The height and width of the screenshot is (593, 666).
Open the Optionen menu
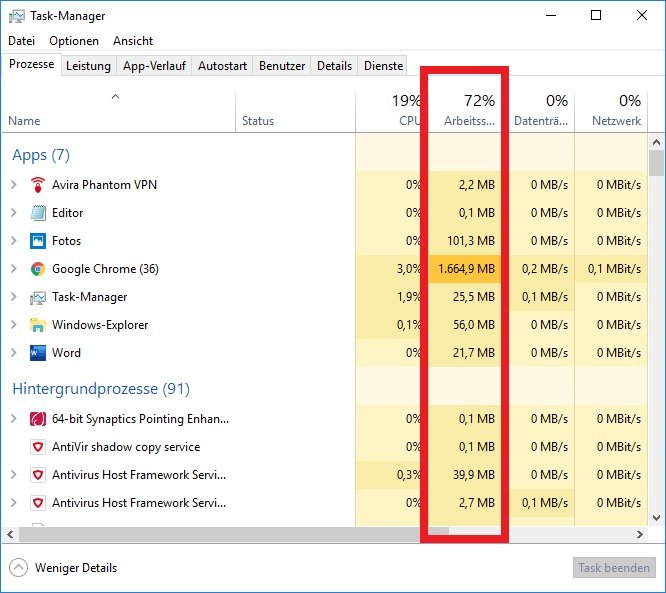point(74,41)
